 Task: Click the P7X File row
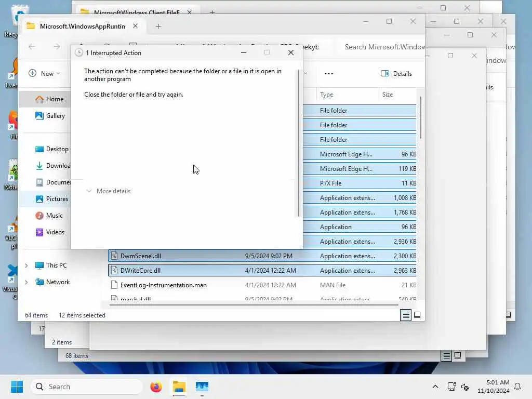point(360,183)
